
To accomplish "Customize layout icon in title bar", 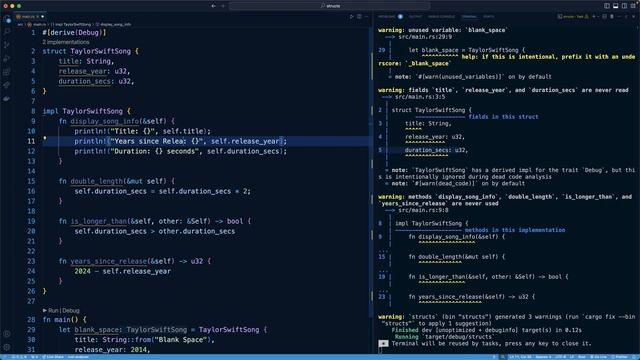I will click(633, 6).
